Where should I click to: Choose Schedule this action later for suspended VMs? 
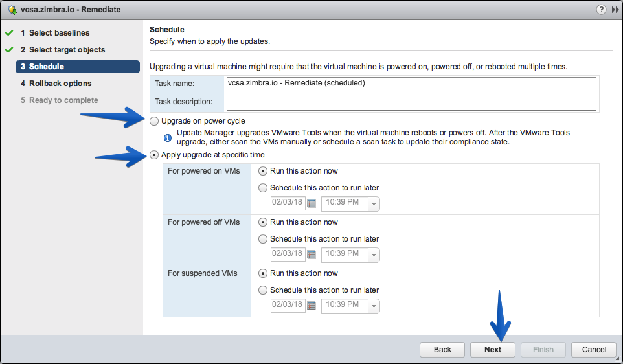click(x=263, y=290)
